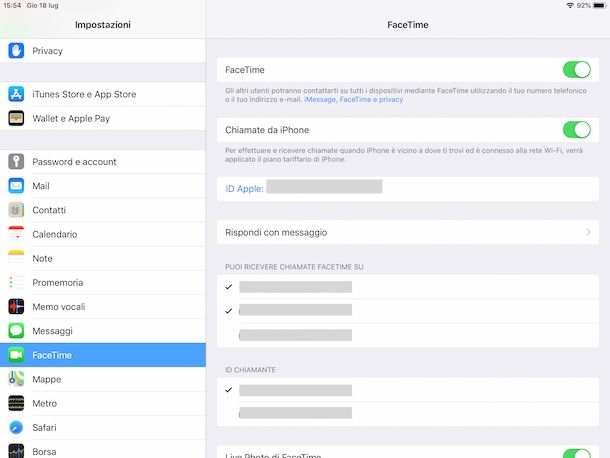
Task: Open Password e account settings
Action: point(103,161)
